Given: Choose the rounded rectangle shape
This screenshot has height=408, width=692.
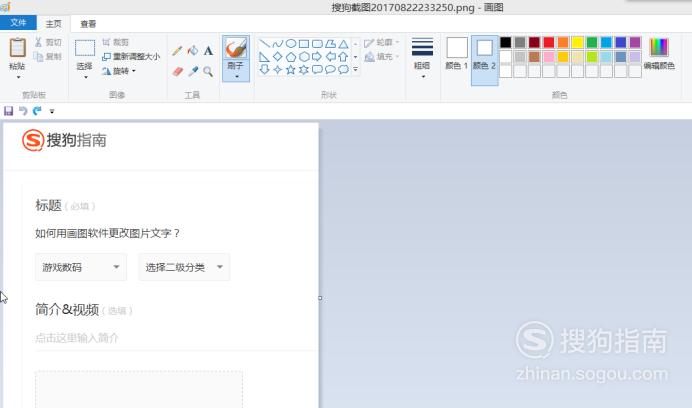Looking at the screenshot, I should pyautogui.click(x=317, y=44).
